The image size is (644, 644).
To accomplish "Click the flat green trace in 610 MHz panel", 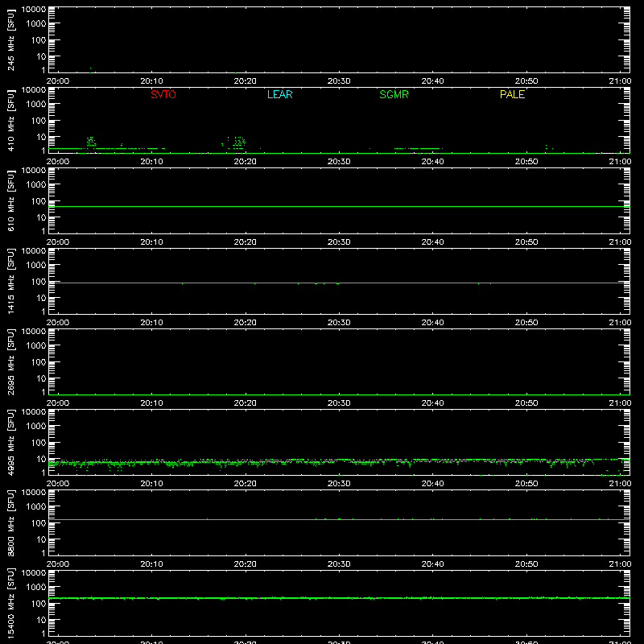I will [339, 207].
